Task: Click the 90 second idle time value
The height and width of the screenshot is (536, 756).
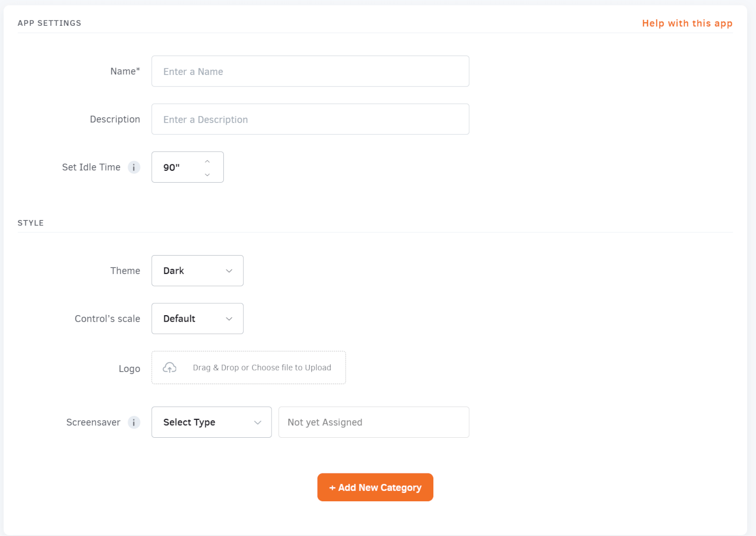Action: (x=171, y=167)
